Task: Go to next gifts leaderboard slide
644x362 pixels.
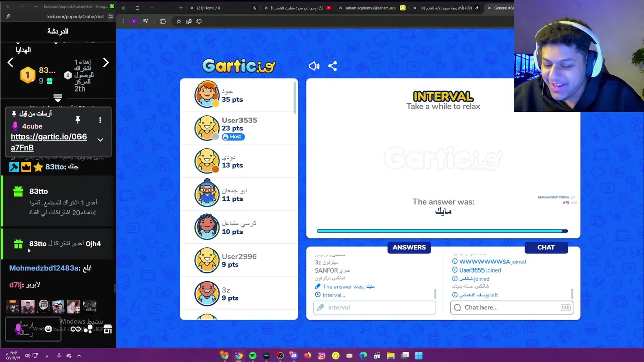Action: click(x=106, y=62)
